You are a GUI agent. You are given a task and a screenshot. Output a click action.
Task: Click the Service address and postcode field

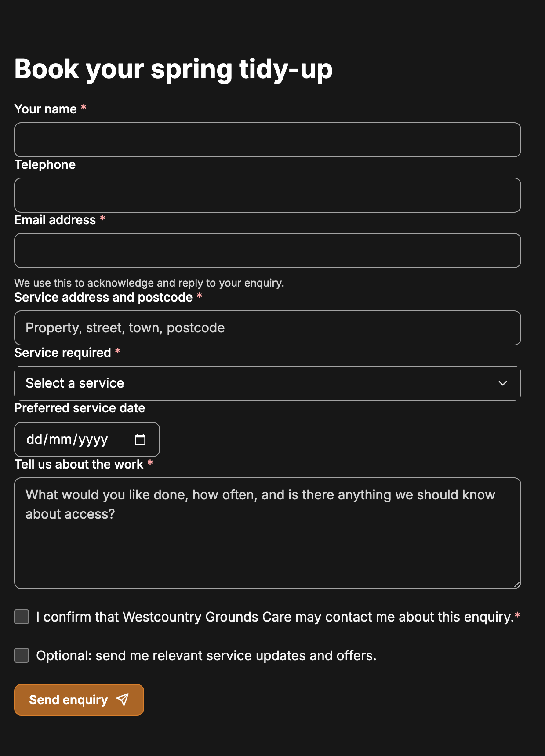(268, 328)
